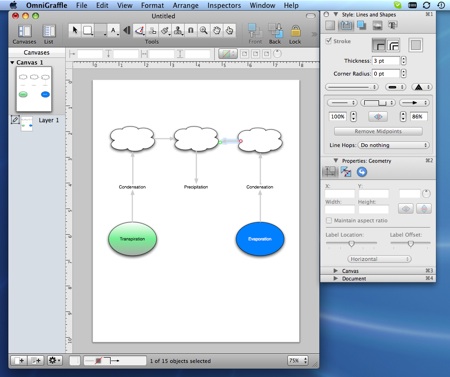Open the Format menu
This screenshot has width=450, height=377.
click(x=152, y=5)
